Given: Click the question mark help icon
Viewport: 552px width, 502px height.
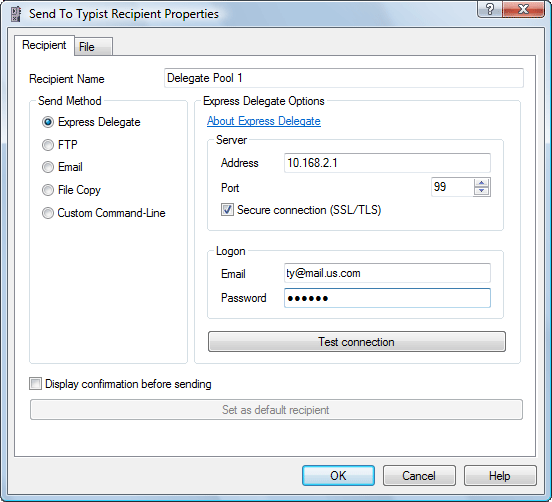Looking at the screenshot, I should tap(489, 10).
